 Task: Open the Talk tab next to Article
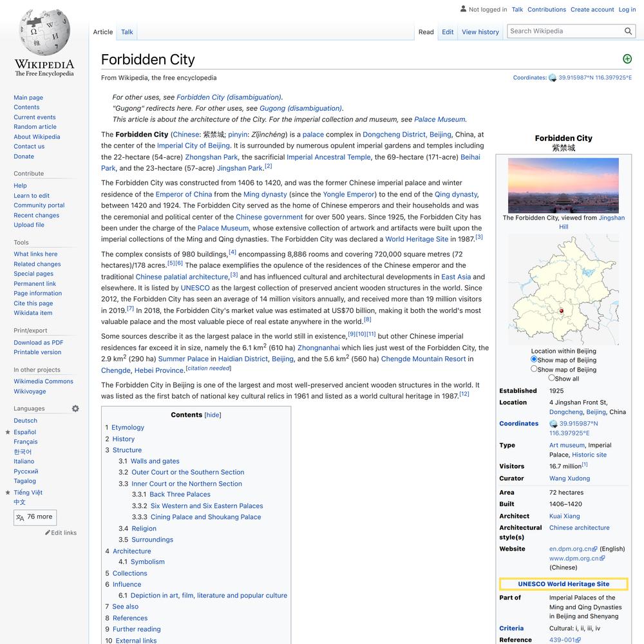(127, 32)
